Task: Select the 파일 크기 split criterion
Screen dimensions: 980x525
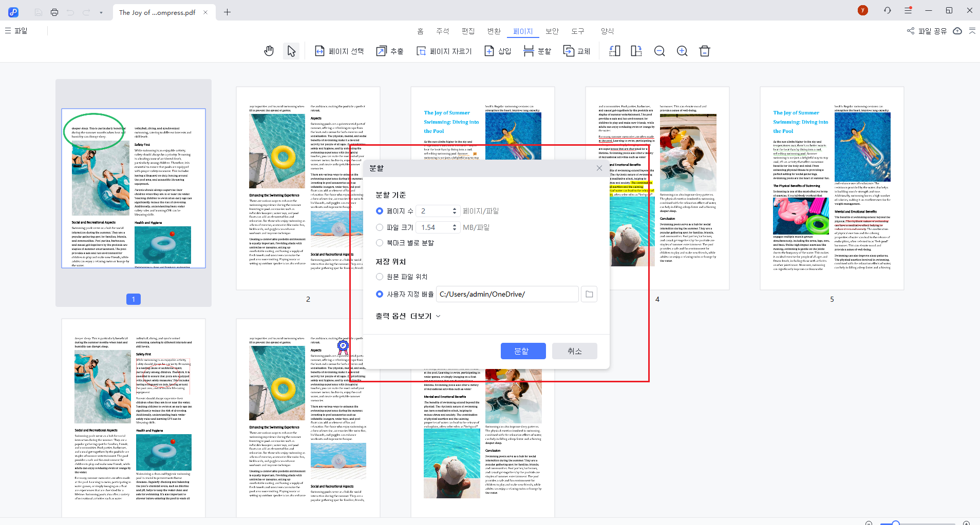Action: [x=380, y=227]
